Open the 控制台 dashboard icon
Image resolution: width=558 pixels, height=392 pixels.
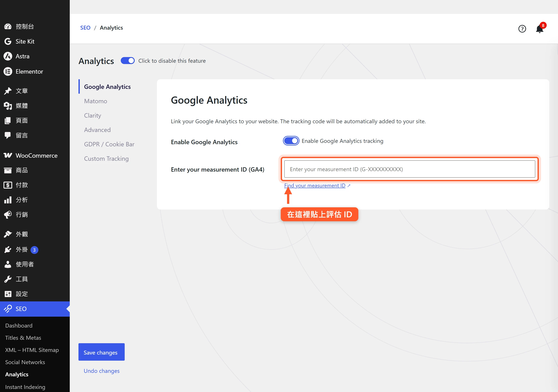coord(8,27)
